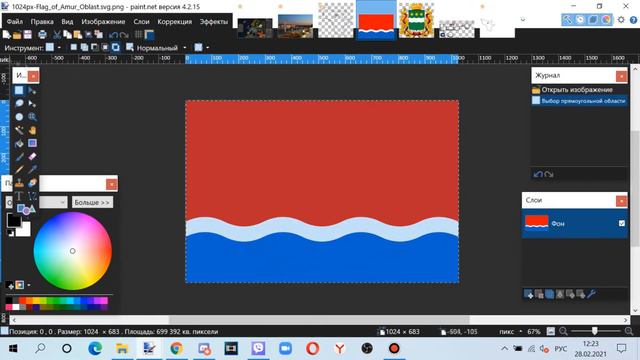The height and width of the screenshot is (360, 640).
Task: Open the palette options dropdown arrow
Action: pos(29,285)
